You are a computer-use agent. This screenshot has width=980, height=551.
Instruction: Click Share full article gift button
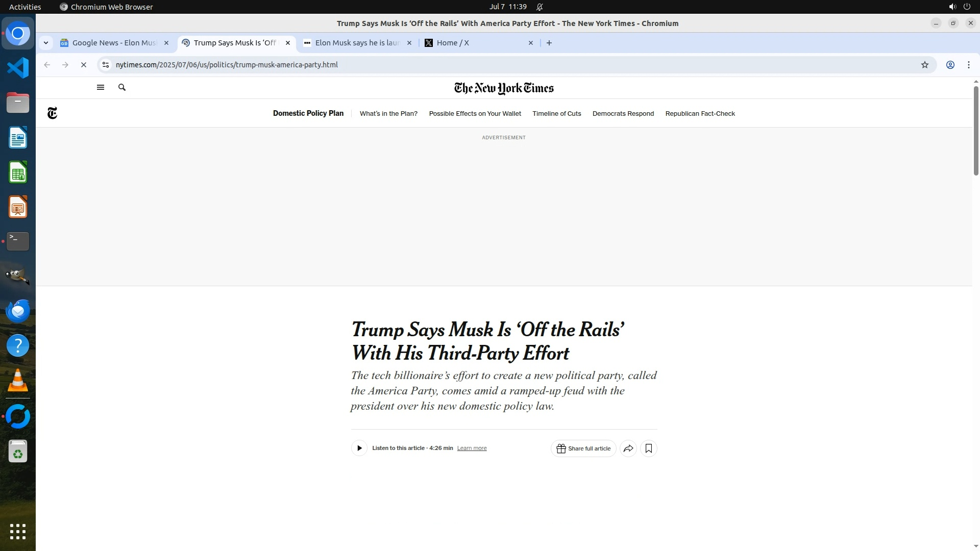(583, 448)
